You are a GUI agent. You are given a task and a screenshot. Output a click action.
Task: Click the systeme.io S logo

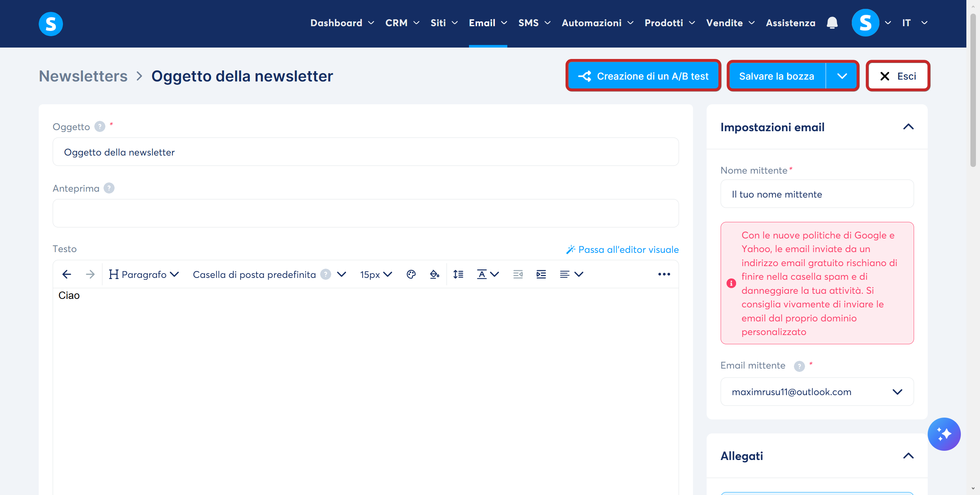[50, 24]
